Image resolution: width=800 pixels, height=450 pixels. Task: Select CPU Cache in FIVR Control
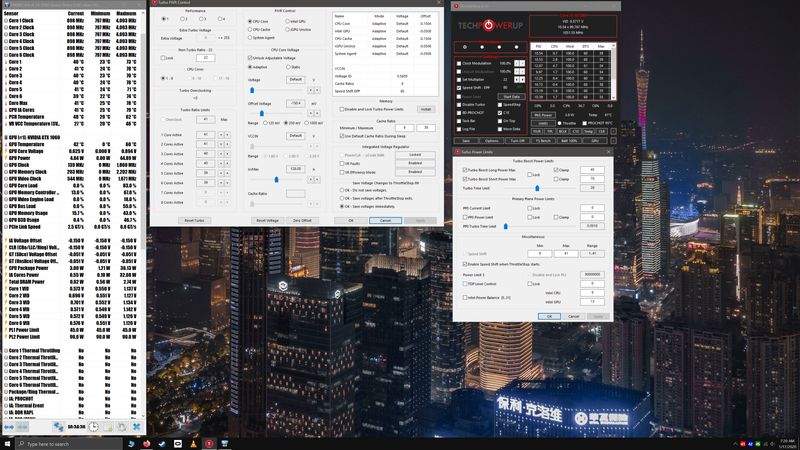pyautogui.click(x=250, y=30)
